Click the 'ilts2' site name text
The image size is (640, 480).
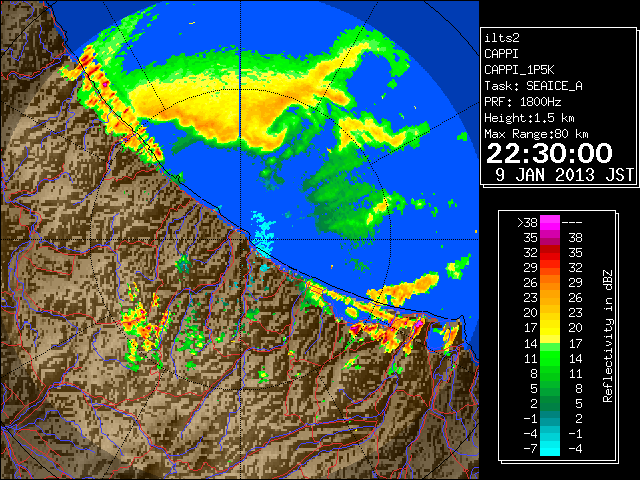502,38
